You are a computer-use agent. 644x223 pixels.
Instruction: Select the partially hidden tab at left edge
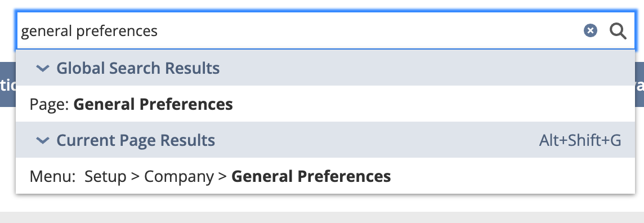click(x=8, y=84)
